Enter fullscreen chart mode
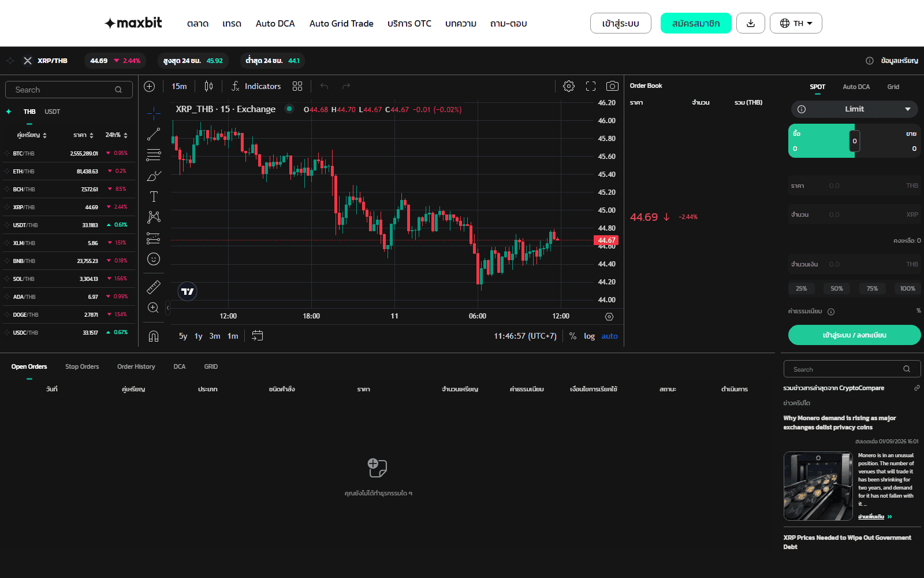This screenshot has height=578, width=924. coord(591,86)
